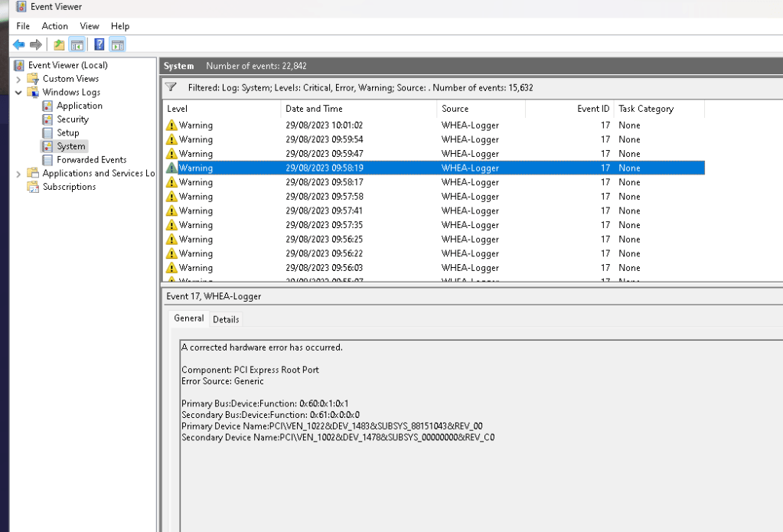Click the Event Viewer (Local) node icon
The height and width of the screenshot is (532, 783).
coord(19,65)
